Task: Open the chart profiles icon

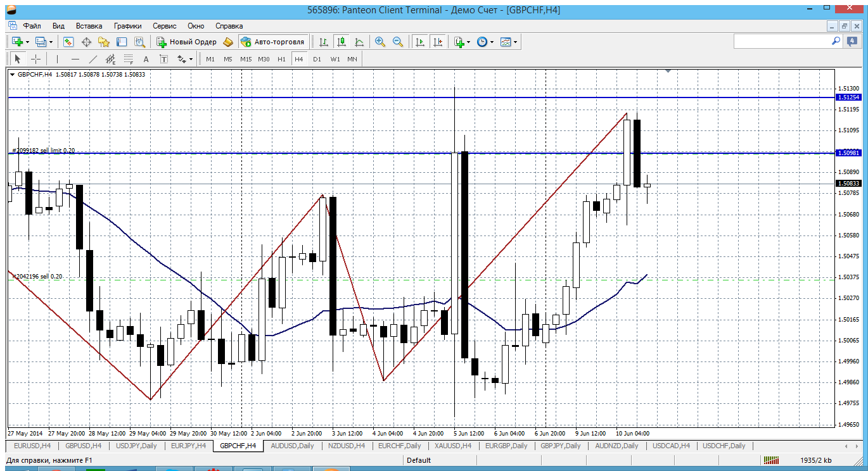Action: click(41, 42)
